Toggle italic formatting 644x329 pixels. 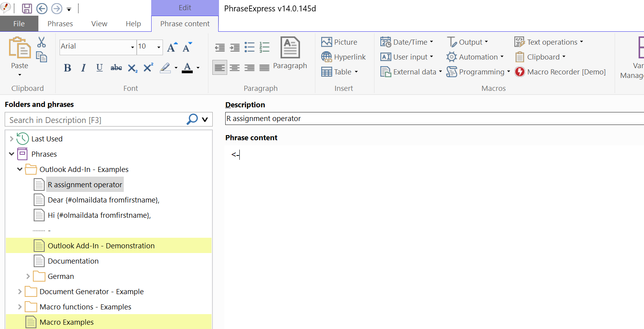point(83,68)
